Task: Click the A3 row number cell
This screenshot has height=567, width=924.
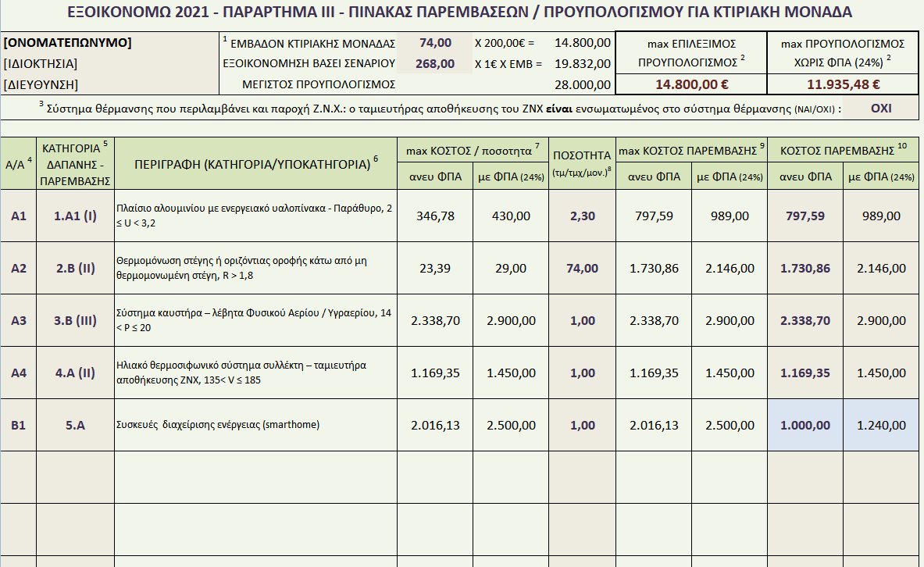Action: (18, 321)
